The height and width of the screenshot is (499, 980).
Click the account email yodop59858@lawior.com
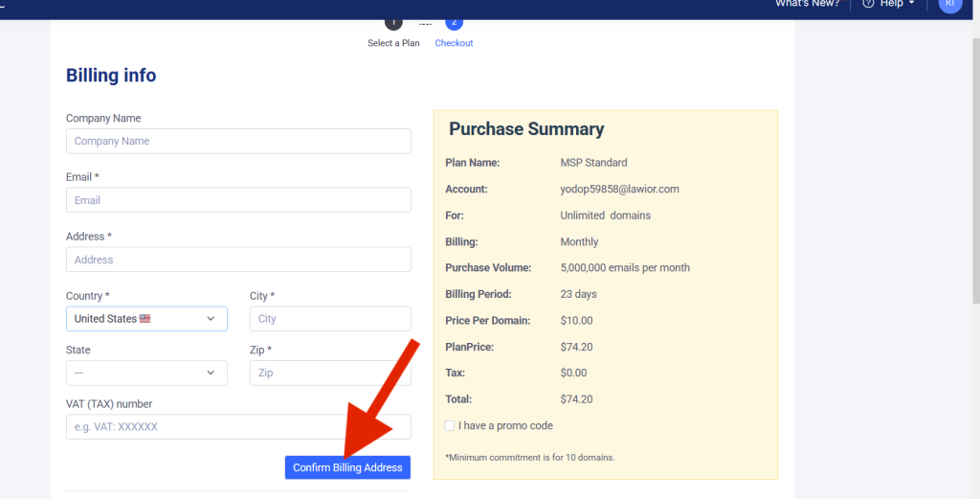[x=619, y=189]
